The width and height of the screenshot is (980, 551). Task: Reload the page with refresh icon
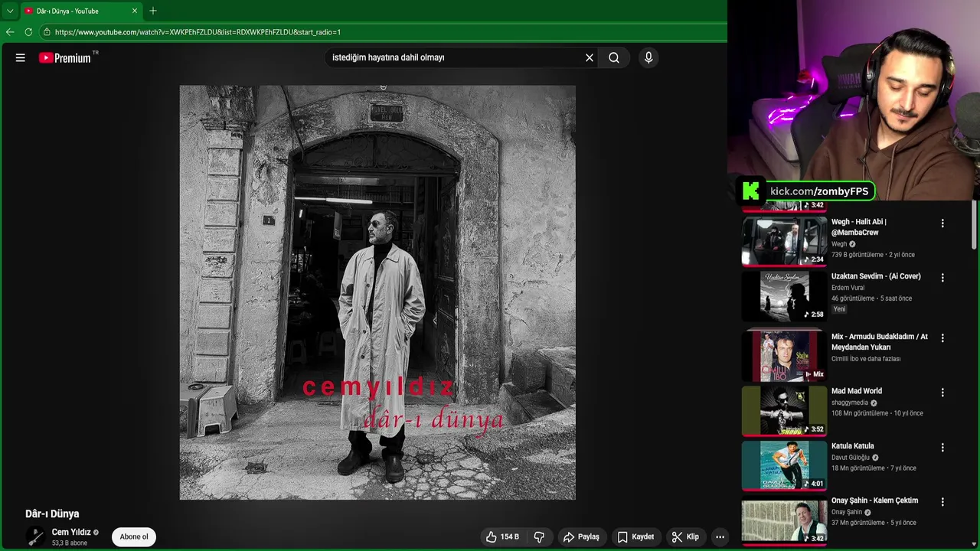(28, 32)
